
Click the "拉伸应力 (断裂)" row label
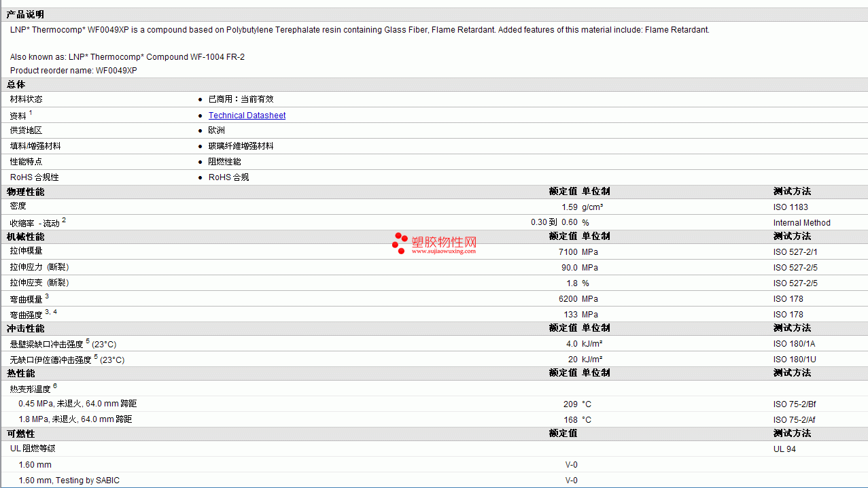click(39, 267)
